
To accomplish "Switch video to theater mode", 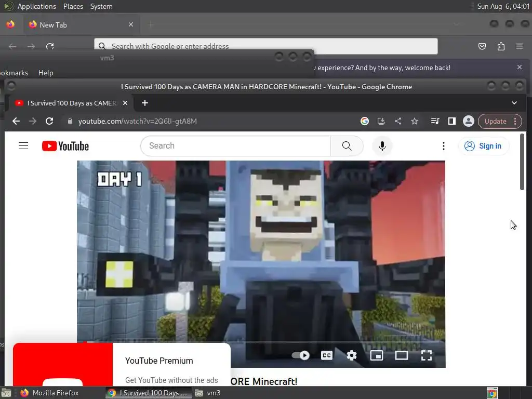I will (x=402, y=355).
